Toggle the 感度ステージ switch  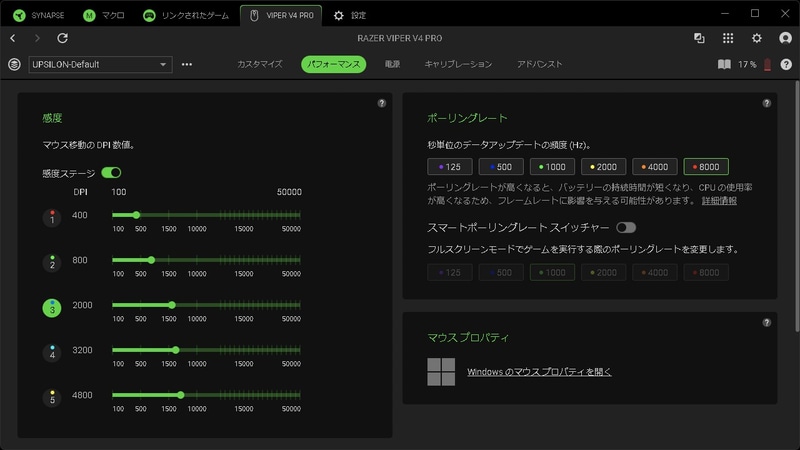[111, 173]
